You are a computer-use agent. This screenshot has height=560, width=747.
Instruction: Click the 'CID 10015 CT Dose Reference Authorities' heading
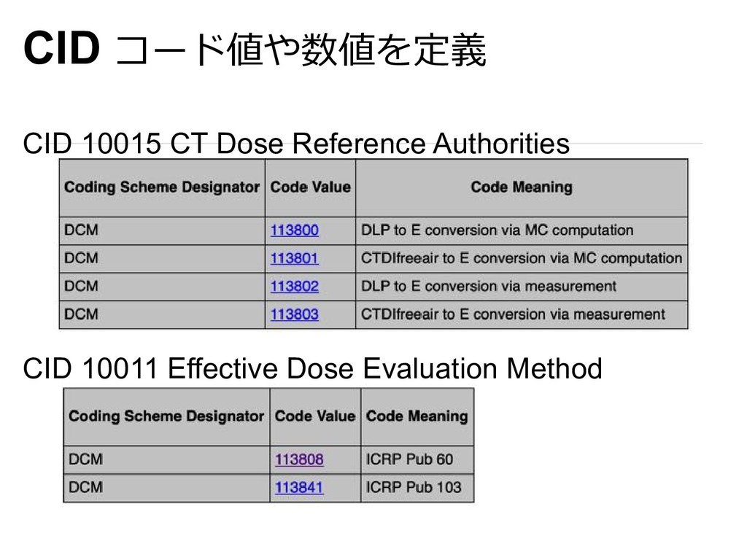click(296, 144)
